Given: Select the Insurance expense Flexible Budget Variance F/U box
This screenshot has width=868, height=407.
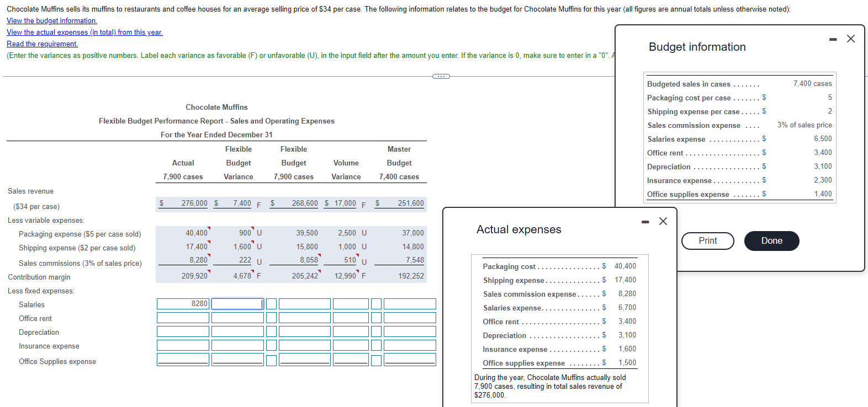Looking at the screenshot, I should pyautogui.click(x=271, y=345).
